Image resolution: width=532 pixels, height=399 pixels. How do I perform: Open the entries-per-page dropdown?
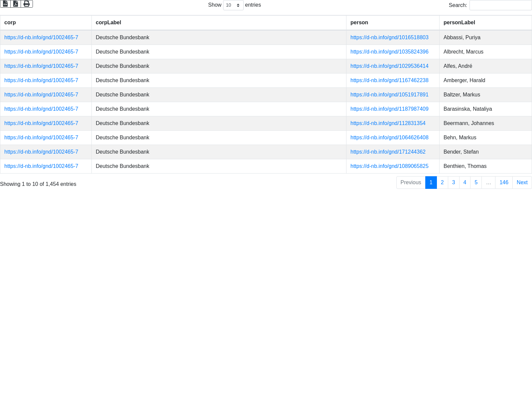(x=233, y=5)
